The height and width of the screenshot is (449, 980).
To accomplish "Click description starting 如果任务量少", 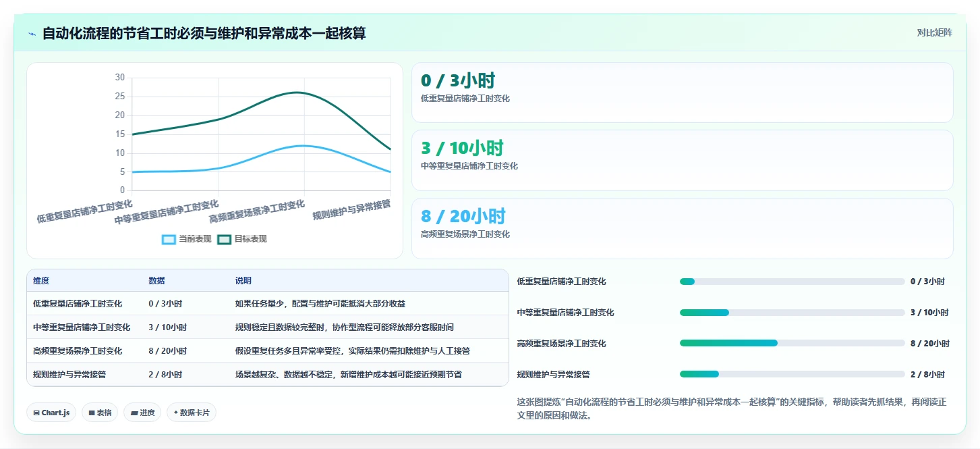I will point(320,304).
